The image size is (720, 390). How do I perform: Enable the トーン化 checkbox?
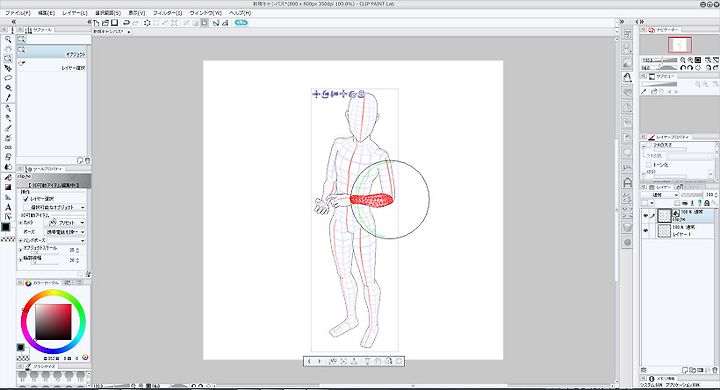click(x=649, y=164)
